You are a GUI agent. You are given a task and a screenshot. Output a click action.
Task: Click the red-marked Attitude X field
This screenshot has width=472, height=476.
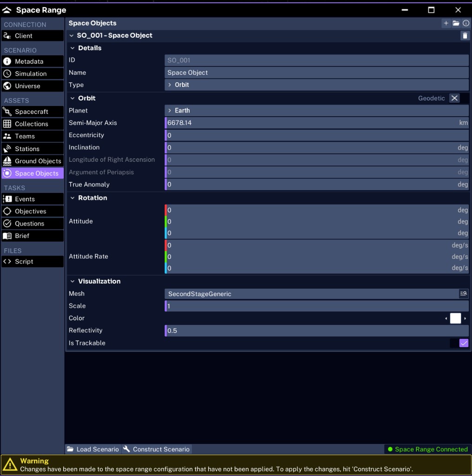(x=317, y=210)
